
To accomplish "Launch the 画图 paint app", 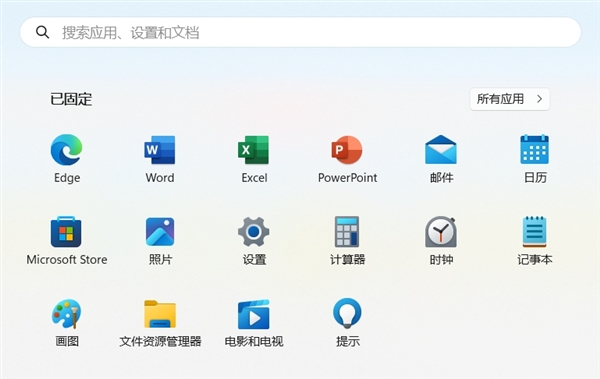I will coord(67,314).
